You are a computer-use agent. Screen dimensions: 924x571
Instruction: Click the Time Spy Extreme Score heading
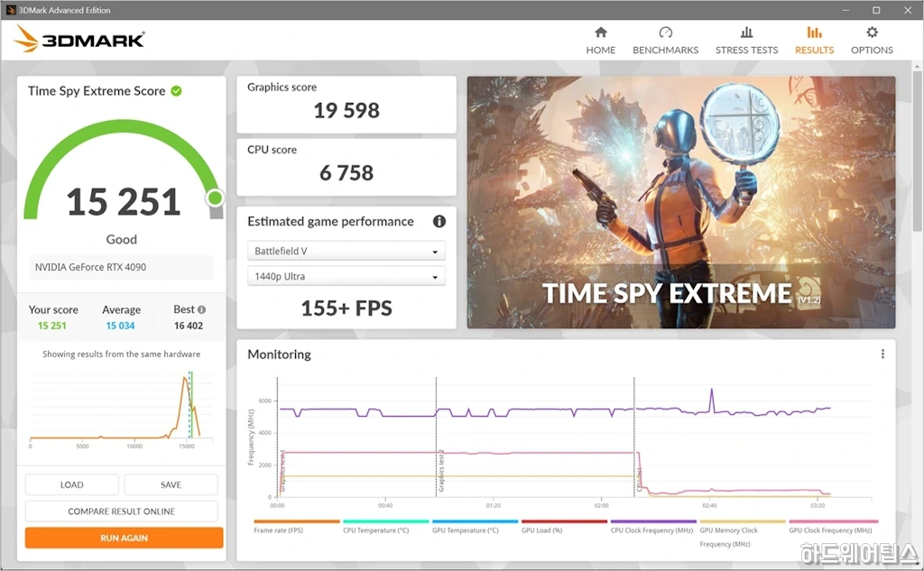click(x=97, y=91)
